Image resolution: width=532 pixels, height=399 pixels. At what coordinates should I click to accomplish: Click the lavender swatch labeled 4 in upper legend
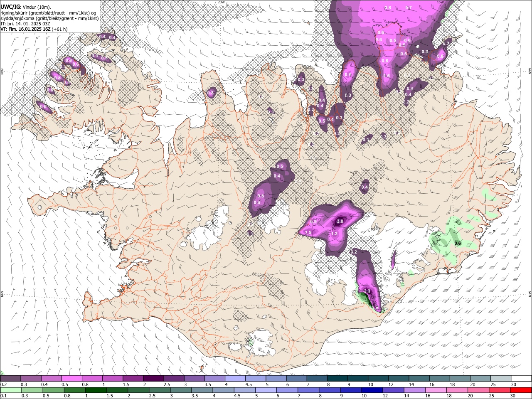tap(235, 379)
